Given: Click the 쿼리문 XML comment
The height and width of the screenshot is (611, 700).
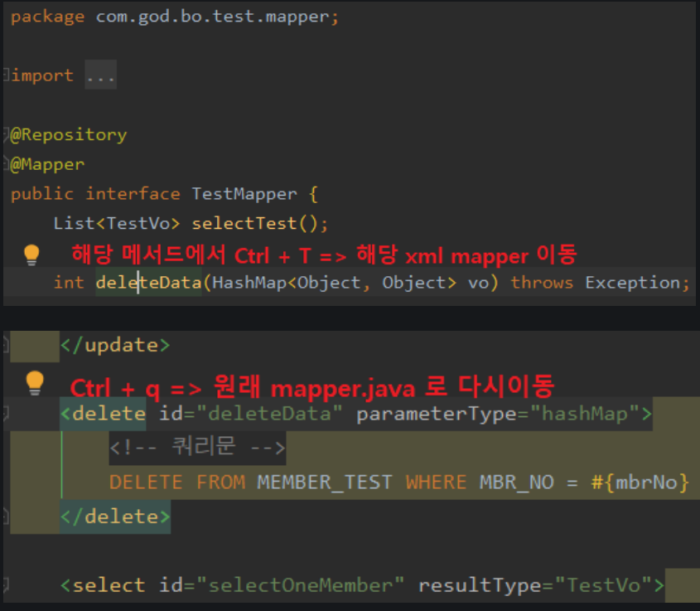Looking at the screenshot, I should click(x=197, y=447).
